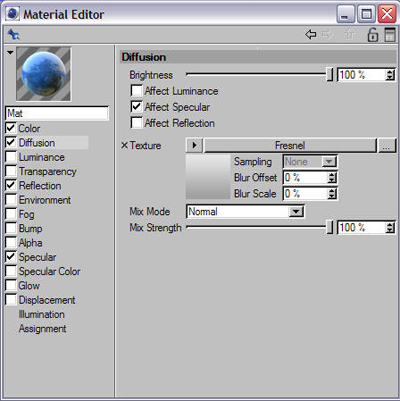Maximize the Material Editor window
The width and height of the screenshot is (400, 401).
[x=366, y=14]
